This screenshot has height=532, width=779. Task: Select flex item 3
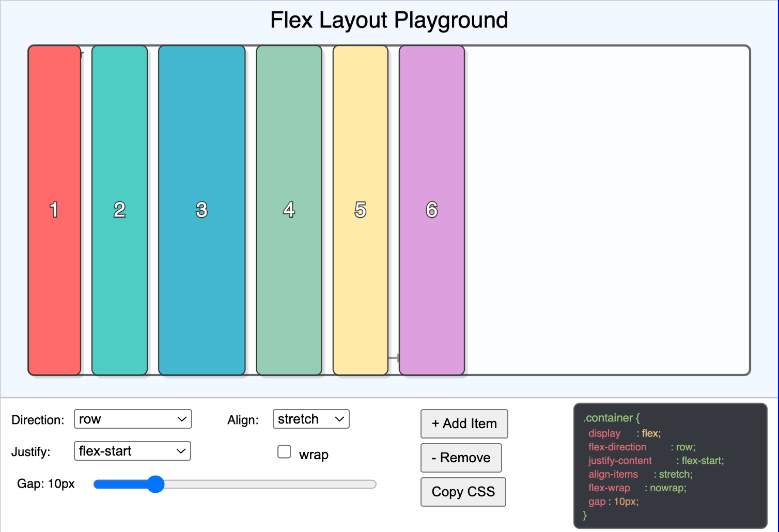201,210
